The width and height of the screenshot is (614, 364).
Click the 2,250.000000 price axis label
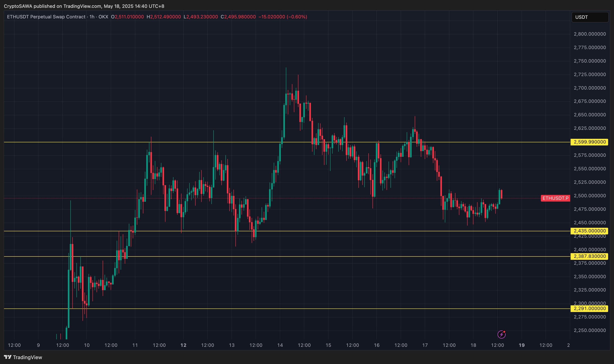(590, 330)
